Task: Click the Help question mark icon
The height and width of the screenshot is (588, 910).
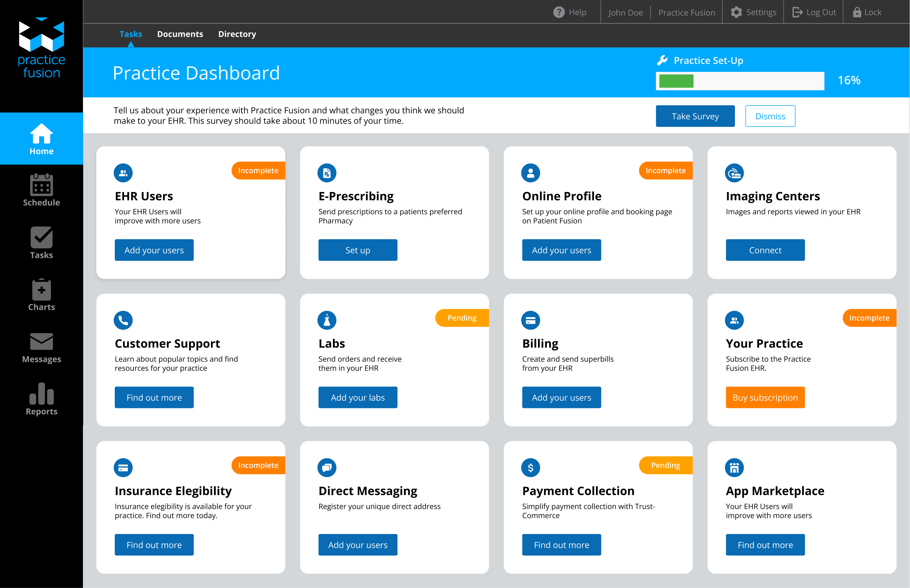Action: point(559,12)
